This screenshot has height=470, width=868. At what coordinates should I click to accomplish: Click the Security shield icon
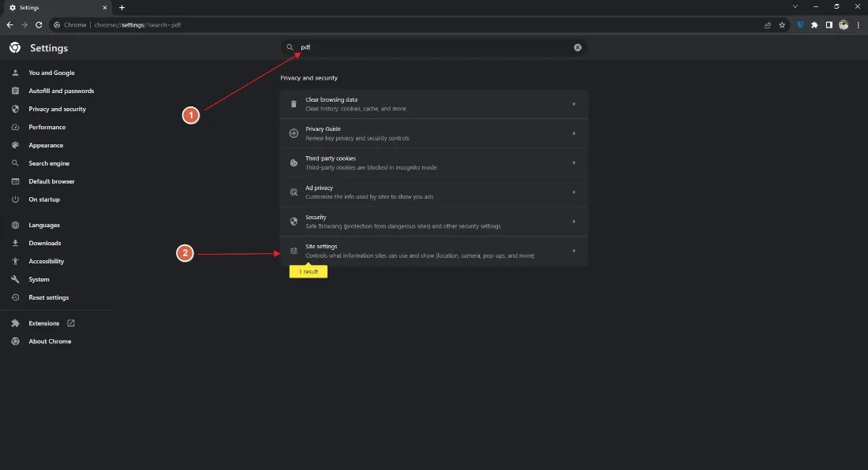294,221
